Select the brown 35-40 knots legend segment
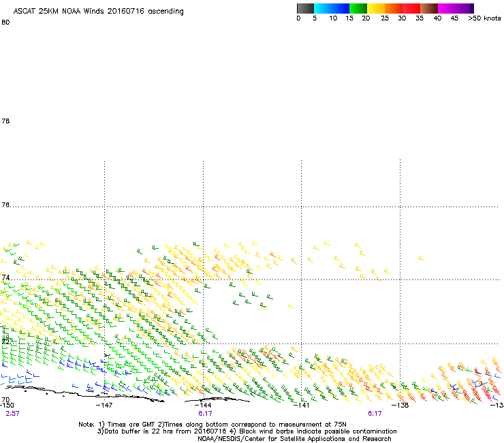504x443 pixels. 429,8
